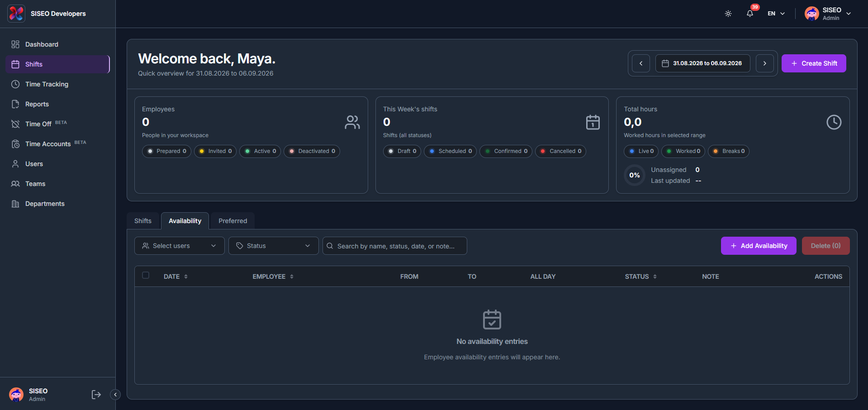Sort by the EMPLOYEE column arrows

[292, 277]
